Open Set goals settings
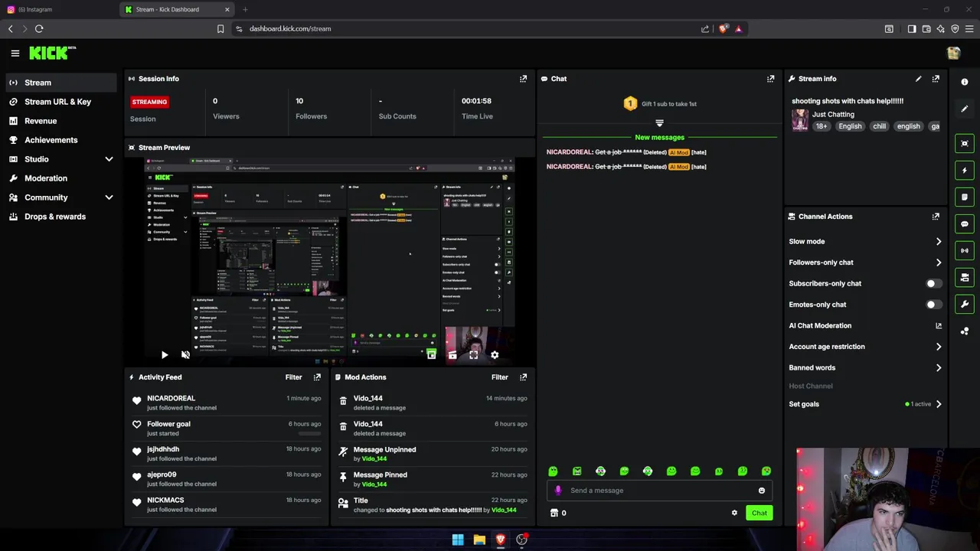The height and width of the screenshot is (551, 980). click(865, 404)
